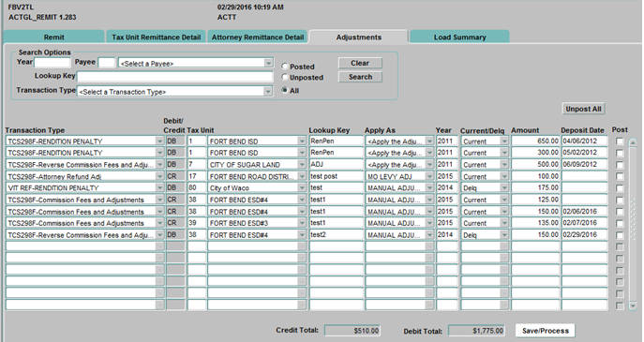This screenshot has height=342, width=644.
Task: Click the 650.00 amount cell
Action: 535,141
